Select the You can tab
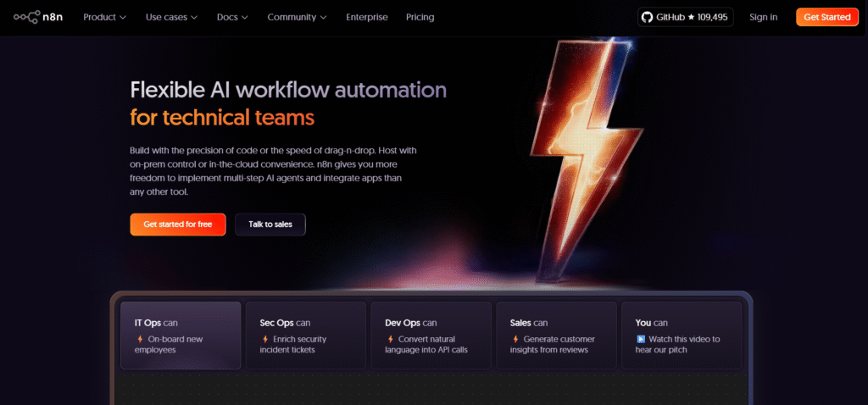This screenshot has width=868, height=405. click(682, 336)
